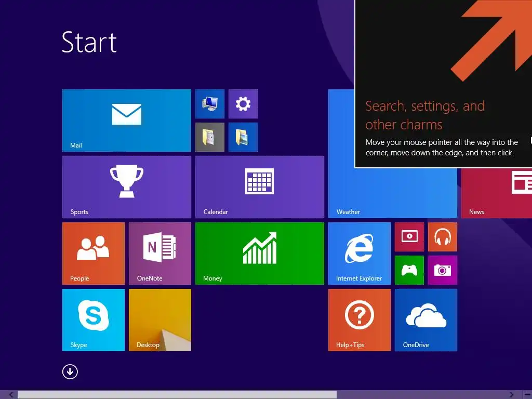The width and height of the screenshot is (532, 399).
Task: Click the zoom-out minus button in corner
Action: (x=527, y=395)
